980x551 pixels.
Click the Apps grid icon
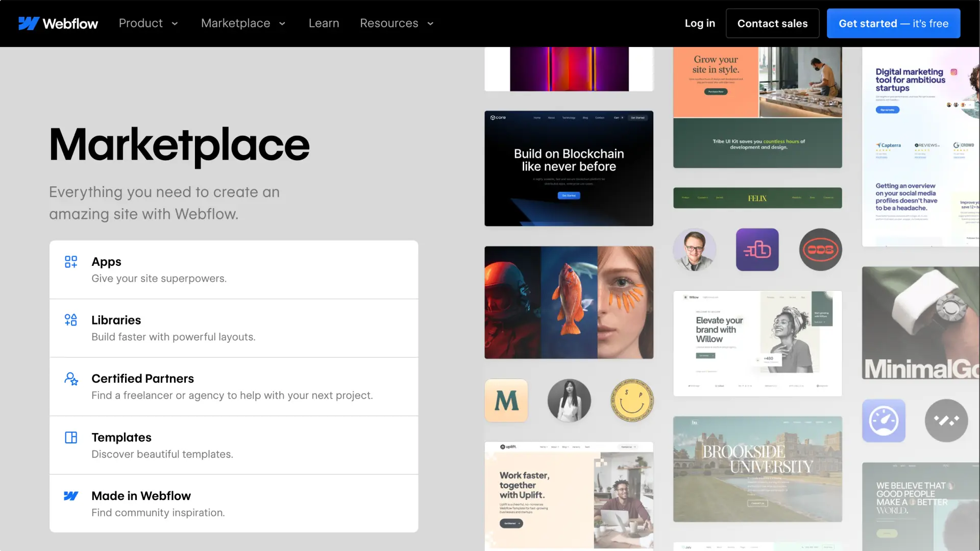(71, 262)
